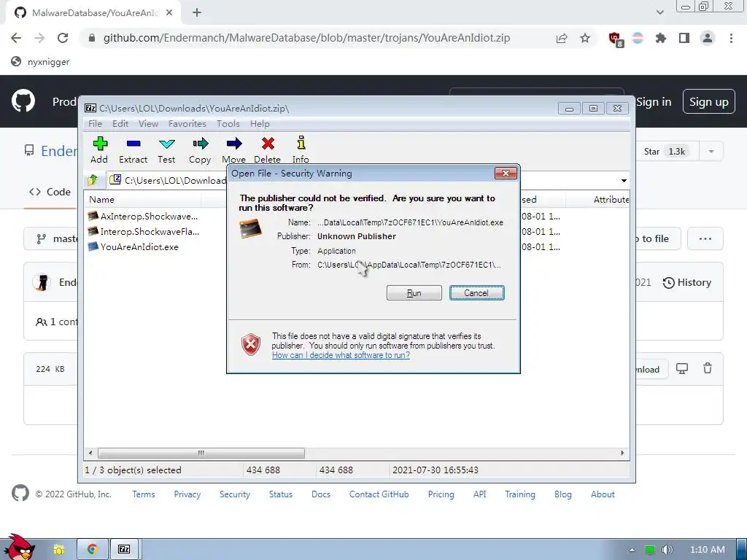
Task: Open file History on GitHub
Action: 687,282
